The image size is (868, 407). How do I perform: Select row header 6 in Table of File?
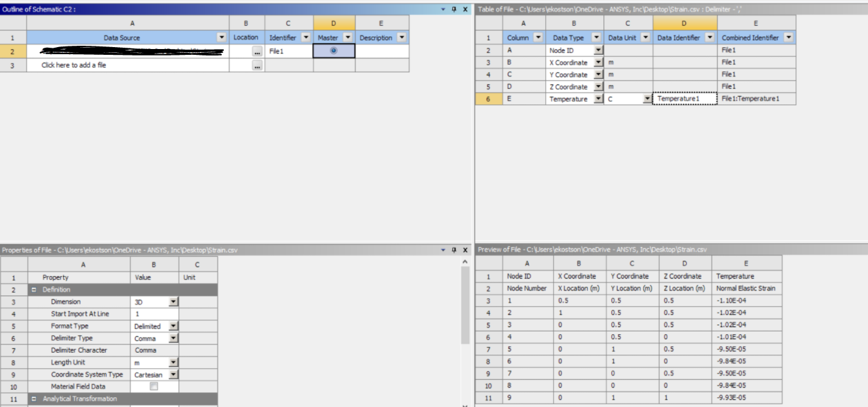pos(488,99)
